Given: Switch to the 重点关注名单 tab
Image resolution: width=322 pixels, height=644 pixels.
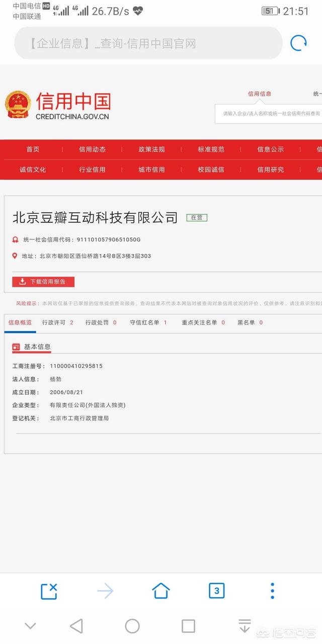Looking at the screenshot, I should (x=203, y=323).
